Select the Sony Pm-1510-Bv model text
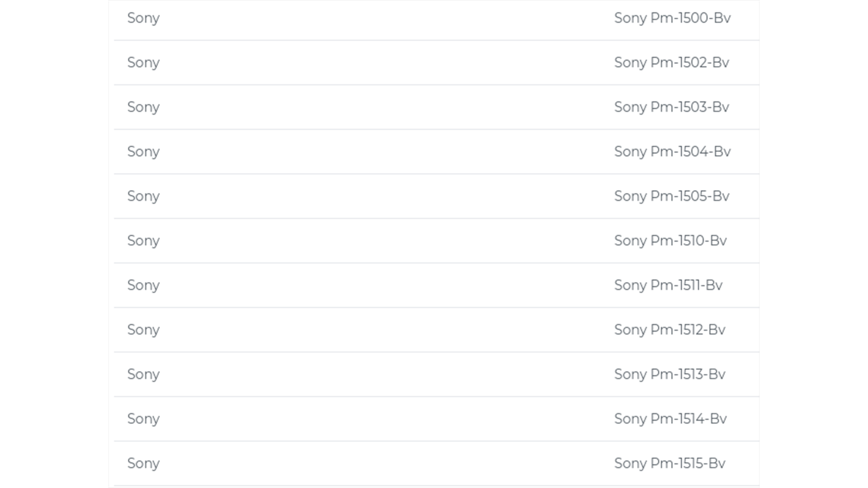 (670, 241)
